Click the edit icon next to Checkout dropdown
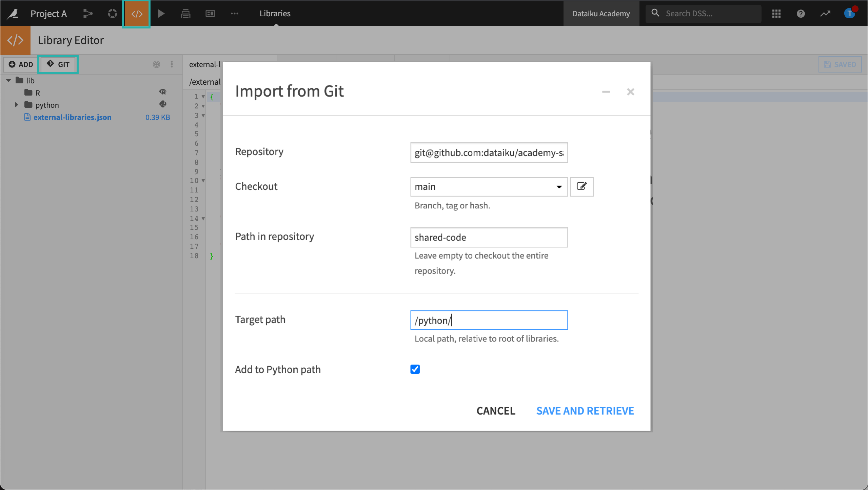 click(x=581, y=186)
